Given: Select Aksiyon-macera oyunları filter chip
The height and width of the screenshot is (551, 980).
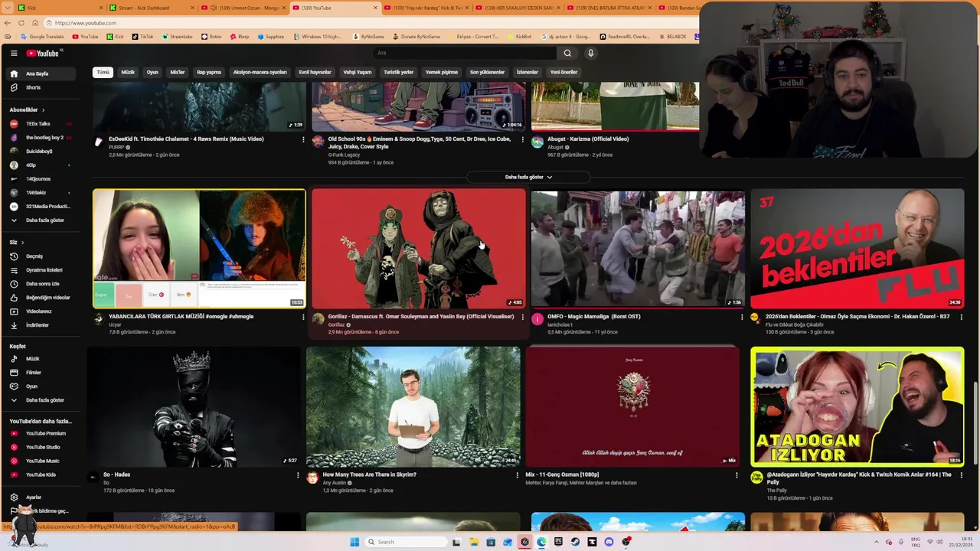Looking at the screenshot, I should pos(260,72).
